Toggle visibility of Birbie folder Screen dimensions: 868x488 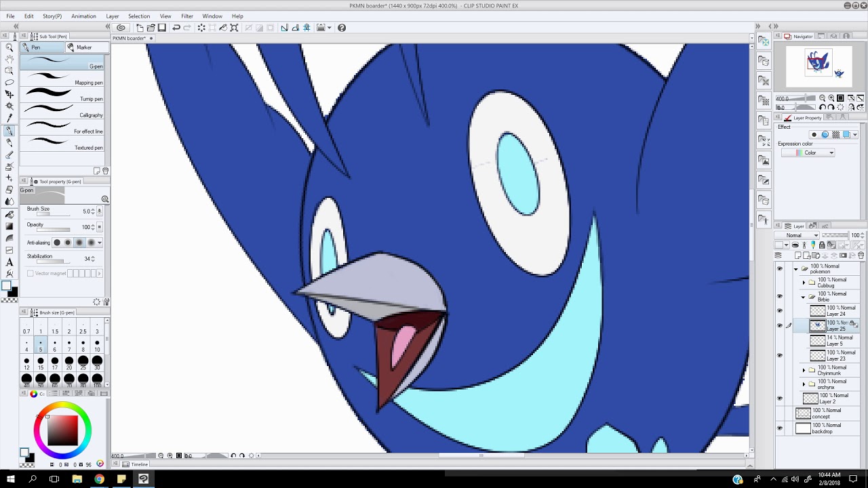click(779, 297)
